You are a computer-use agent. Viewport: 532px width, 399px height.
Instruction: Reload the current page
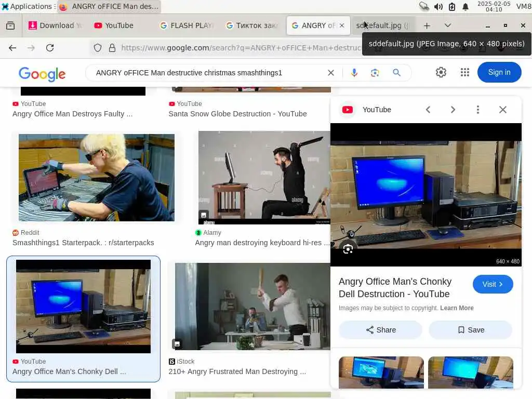pyautogui.click(x=50, y=48)
